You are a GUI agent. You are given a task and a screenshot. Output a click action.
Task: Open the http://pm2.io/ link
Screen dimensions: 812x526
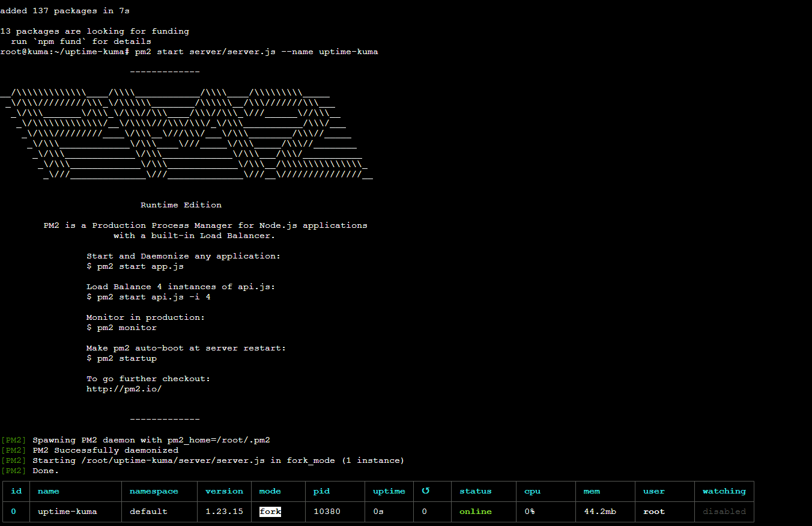coord(124,389)
